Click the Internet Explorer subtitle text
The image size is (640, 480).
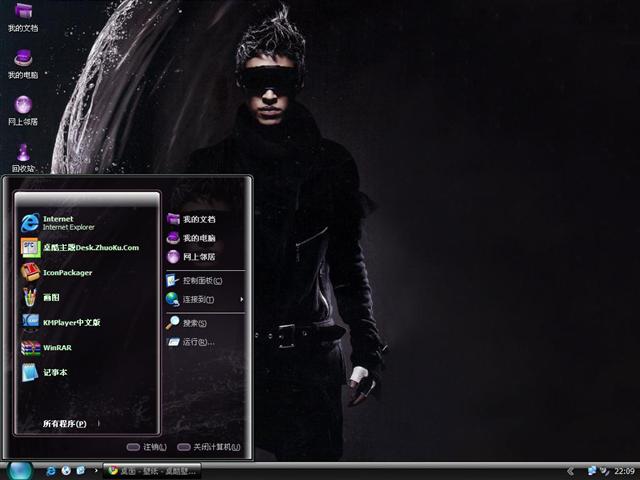(x=69, y=227)
